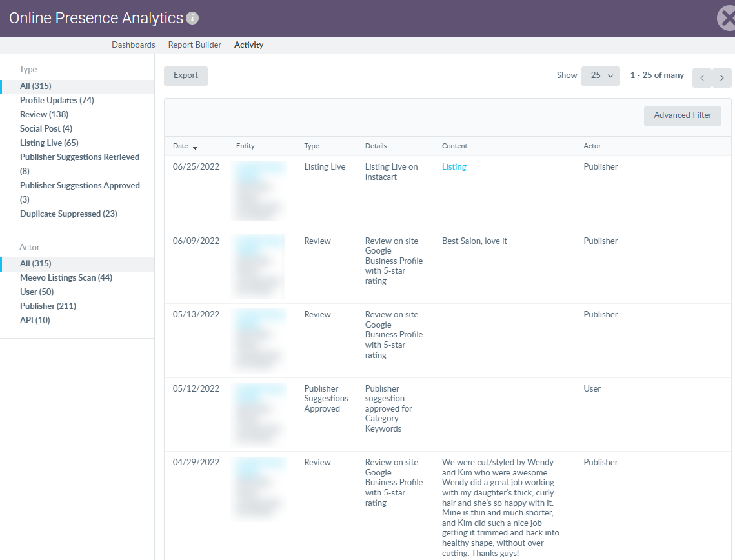The height and width of the screenshot is (560, 735).
Task: Filter Actor by API (10)
Action: pyautogui.click(x=35, y=320)
